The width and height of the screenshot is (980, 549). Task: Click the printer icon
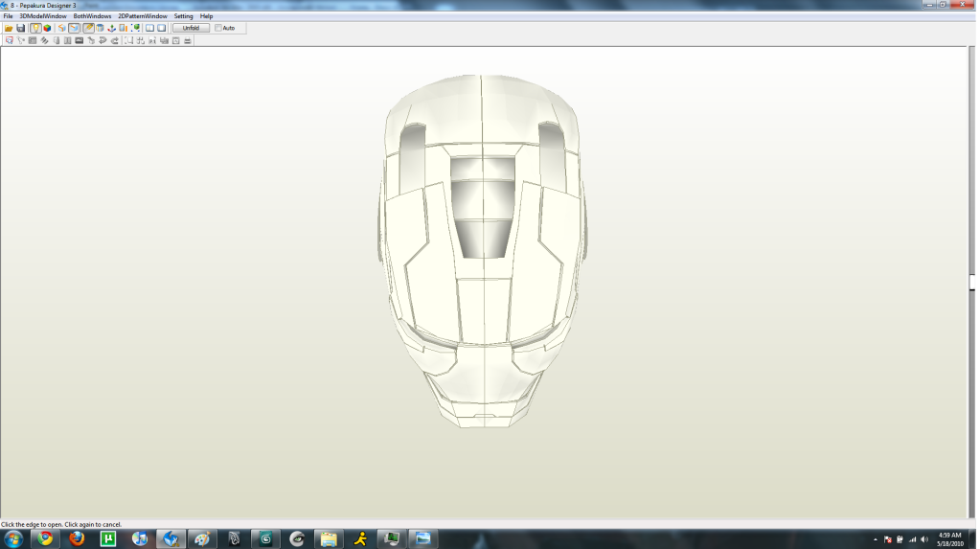188,40
